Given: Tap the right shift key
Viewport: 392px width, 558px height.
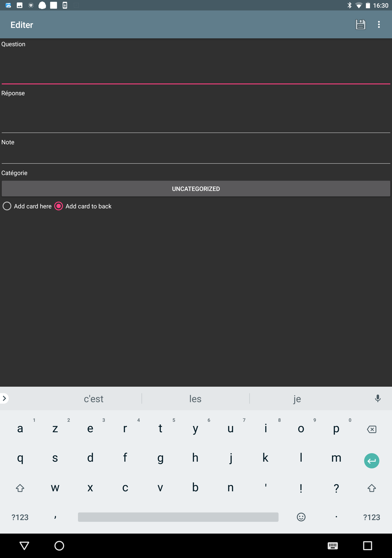Looking at the screenshot, I should tap(372, 488).
